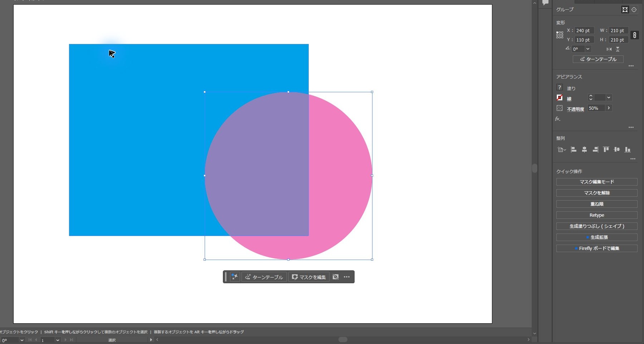Click the 生成塗りつぶし (シェイプ) button
Screen dimensions: 644x344
point(597,226)
